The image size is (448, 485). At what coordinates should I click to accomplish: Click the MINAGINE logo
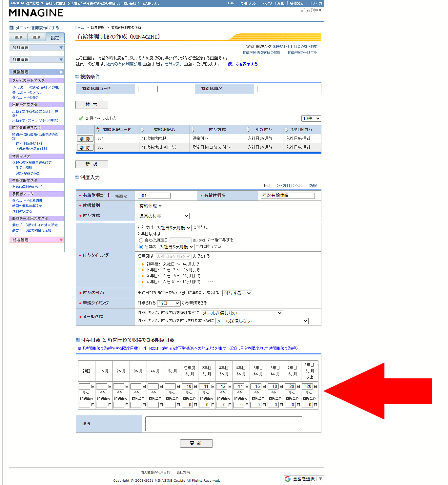(36, 13)
